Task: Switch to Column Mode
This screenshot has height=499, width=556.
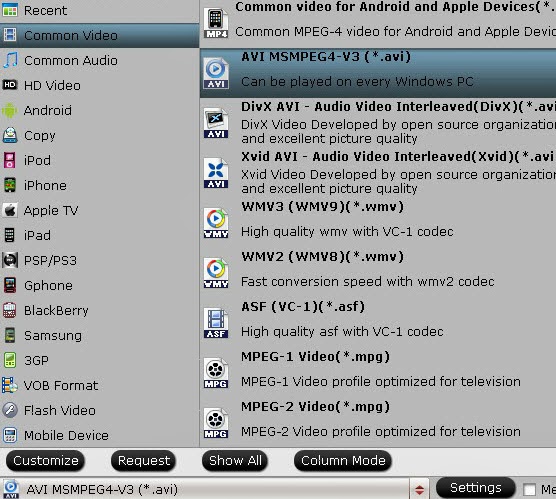Action: point(343,461)
